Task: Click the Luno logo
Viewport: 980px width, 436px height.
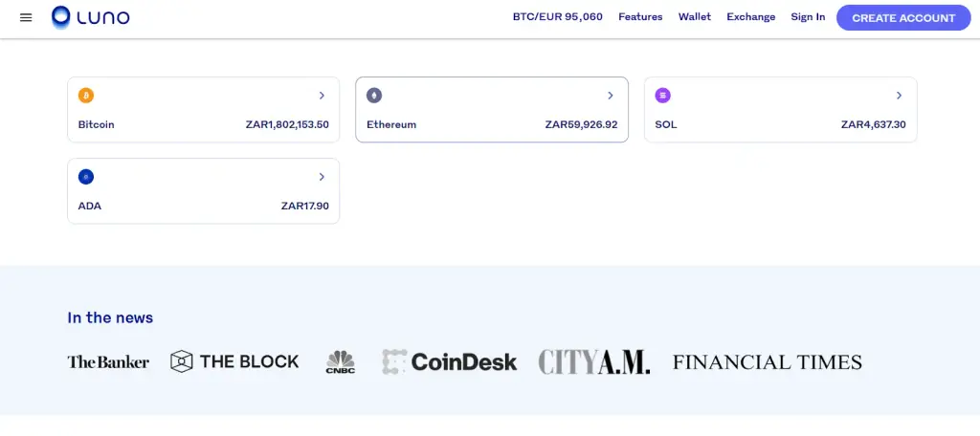Action: pyautogui.click(x=91, y=17)
